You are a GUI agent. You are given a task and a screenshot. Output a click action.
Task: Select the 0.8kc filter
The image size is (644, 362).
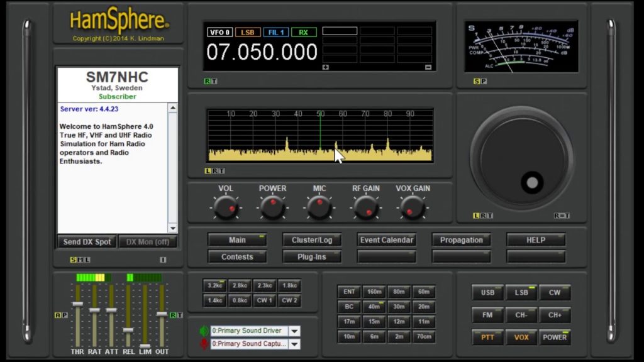pos(240,300)
